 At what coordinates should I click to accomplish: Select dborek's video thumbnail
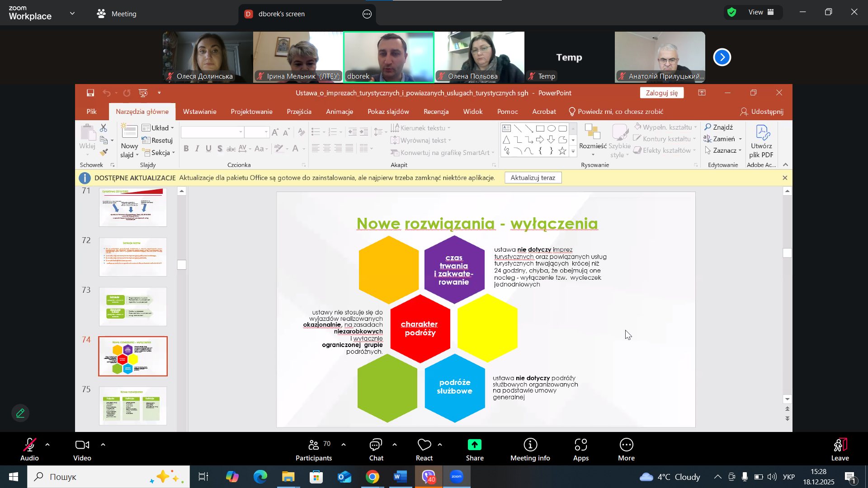click(x=389, y=57)
